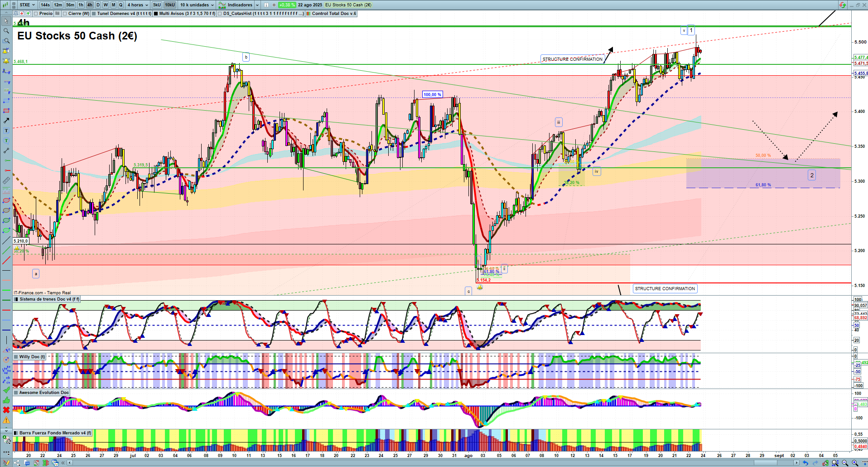Toggle the 10kU units button

click(170, 5)
